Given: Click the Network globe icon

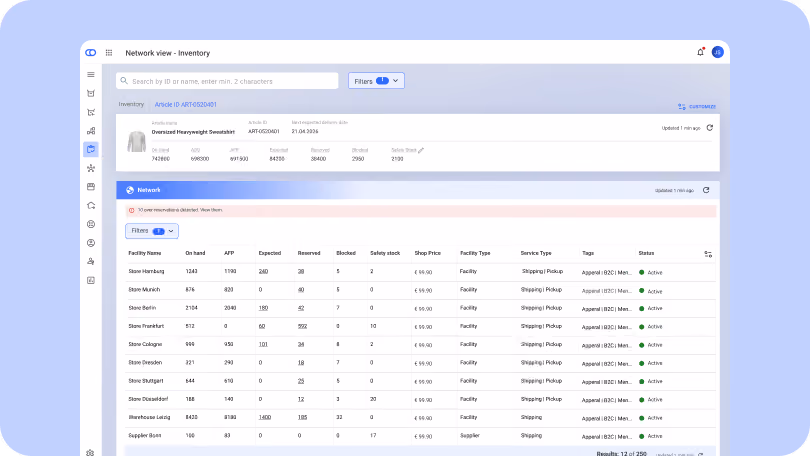Looking at the screenshot, I should pyautogui.click(x=130, y=190).
